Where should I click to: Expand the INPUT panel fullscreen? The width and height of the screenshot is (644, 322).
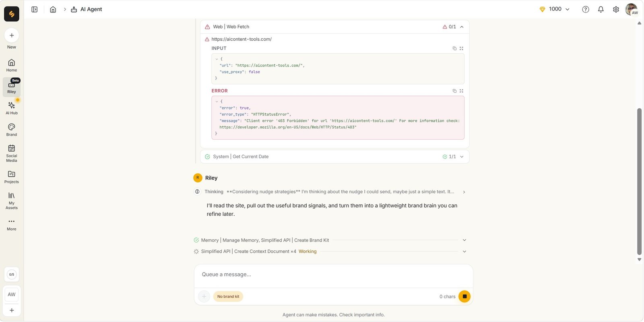[461, 48]
